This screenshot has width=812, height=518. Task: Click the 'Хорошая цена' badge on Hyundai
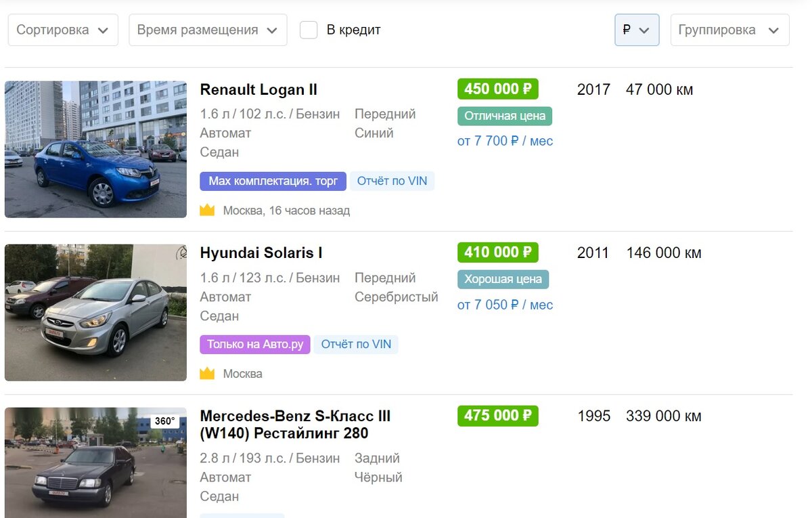coord(503,279)
